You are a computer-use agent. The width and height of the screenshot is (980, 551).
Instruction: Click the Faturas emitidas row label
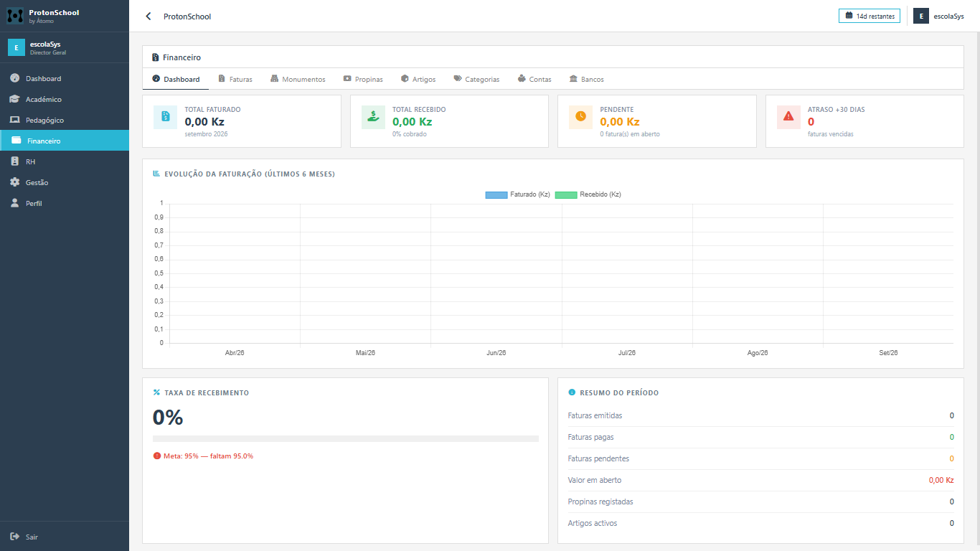595,415
